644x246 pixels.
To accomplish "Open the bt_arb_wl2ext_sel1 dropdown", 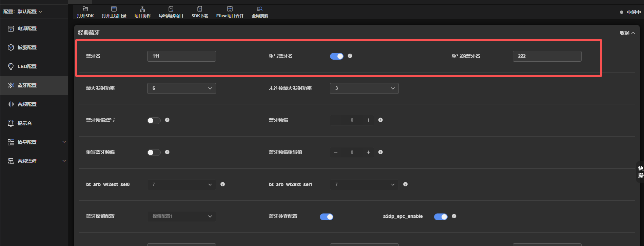I will coord(364,185).
